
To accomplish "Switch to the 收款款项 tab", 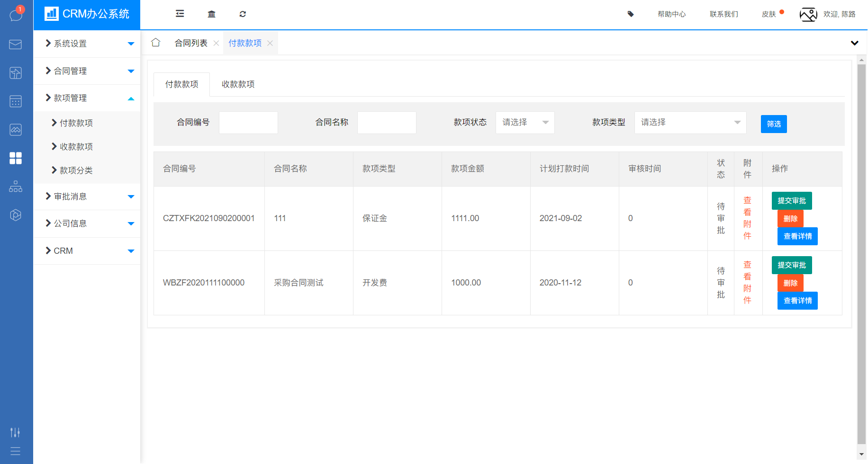I will (x=237, y=84).
